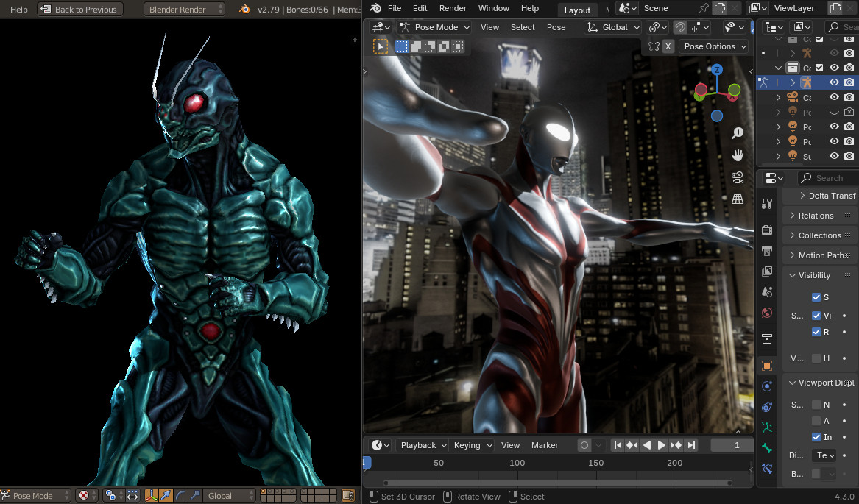This screenshot has width=859, height=504.
Task: Disable the 'In' in-front checkbox
Action: (816, 436)
